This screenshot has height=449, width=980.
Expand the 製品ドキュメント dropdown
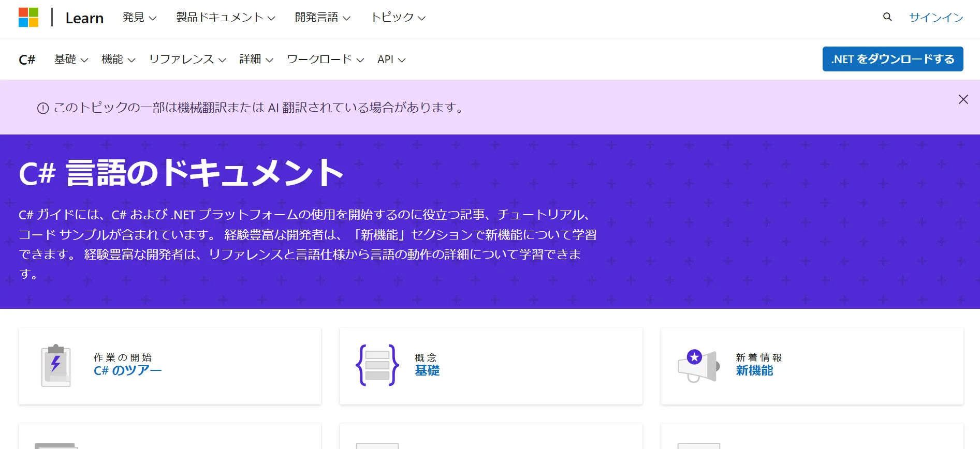(226, 18)
